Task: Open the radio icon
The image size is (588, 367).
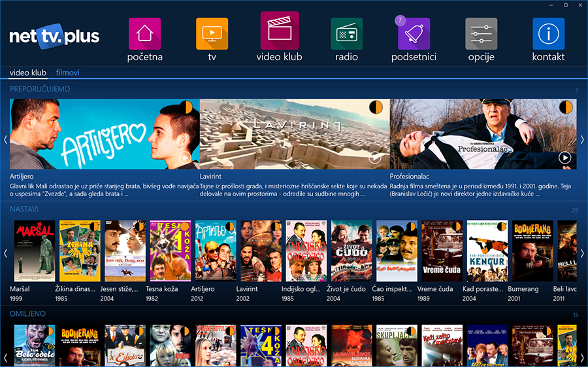Action: pyautogui.click(x=346, y=33)
